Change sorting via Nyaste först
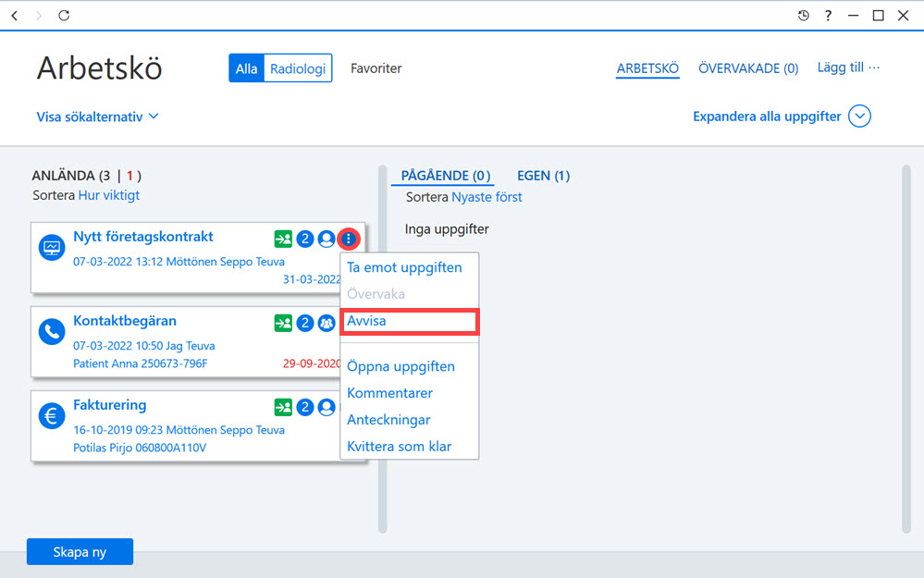 487,197
